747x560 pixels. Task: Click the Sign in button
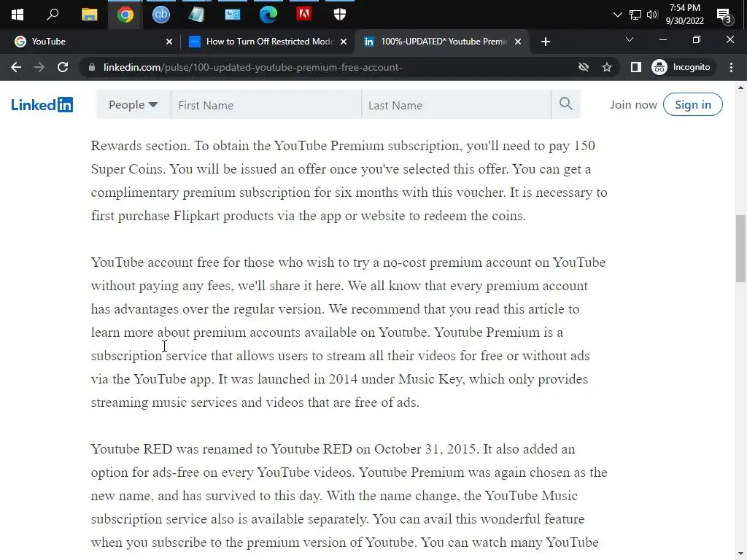[693, 105]
